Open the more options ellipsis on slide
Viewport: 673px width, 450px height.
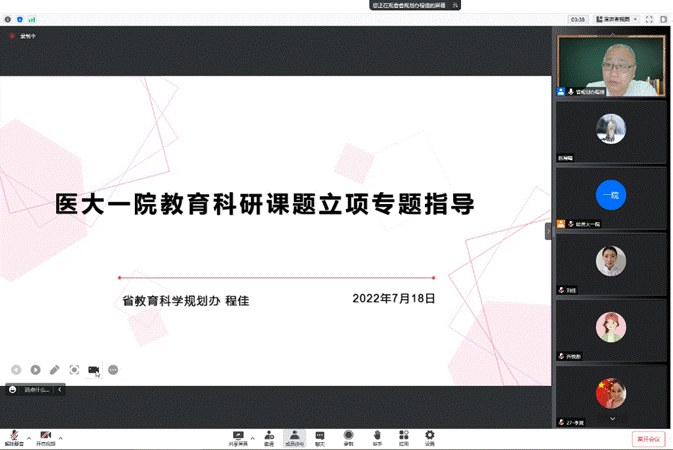click(113, 370)
